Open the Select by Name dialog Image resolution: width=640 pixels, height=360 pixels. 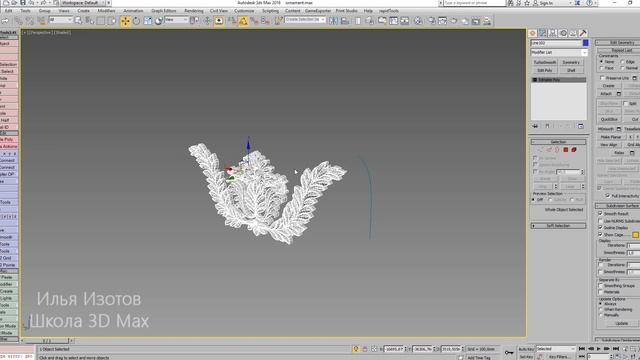(89, 20)
